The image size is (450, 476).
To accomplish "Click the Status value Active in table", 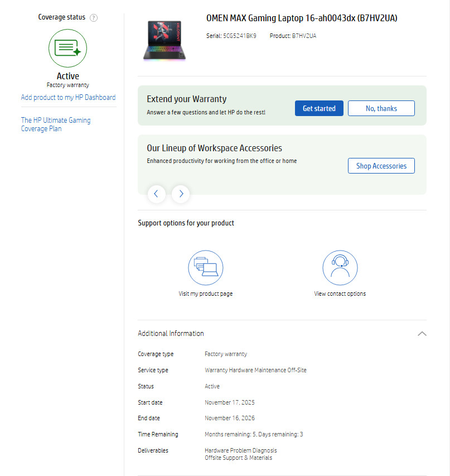I will 212,386.
